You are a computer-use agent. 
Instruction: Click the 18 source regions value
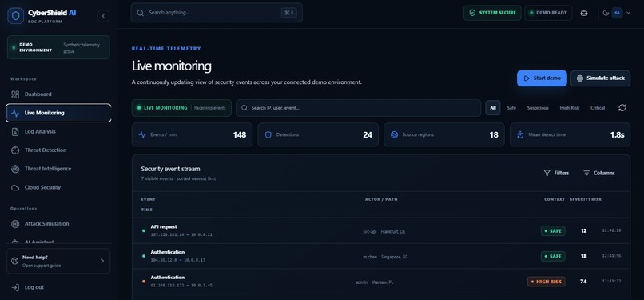[494, 134]
